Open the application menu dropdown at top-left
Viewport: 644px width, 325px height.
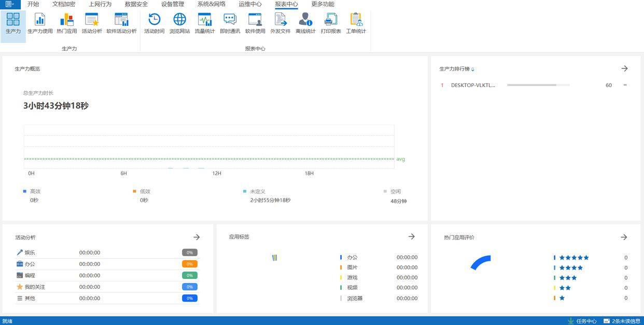9,4
